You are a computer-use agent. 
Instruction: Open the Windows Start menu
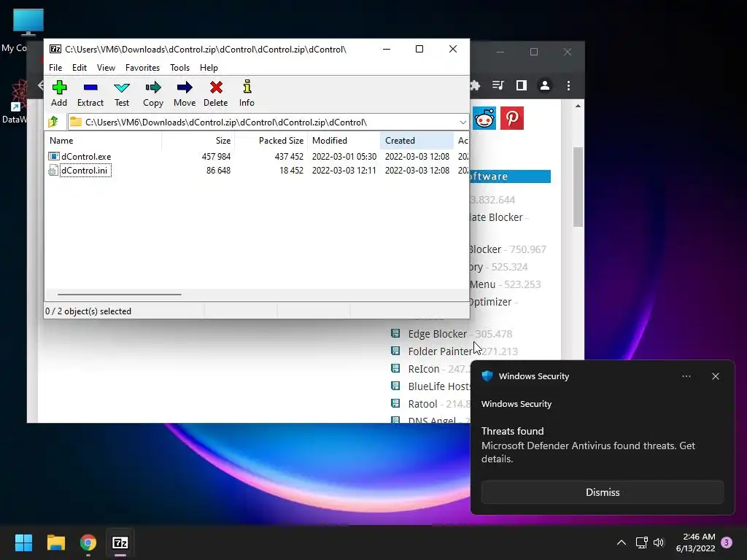tap(23, 542)
